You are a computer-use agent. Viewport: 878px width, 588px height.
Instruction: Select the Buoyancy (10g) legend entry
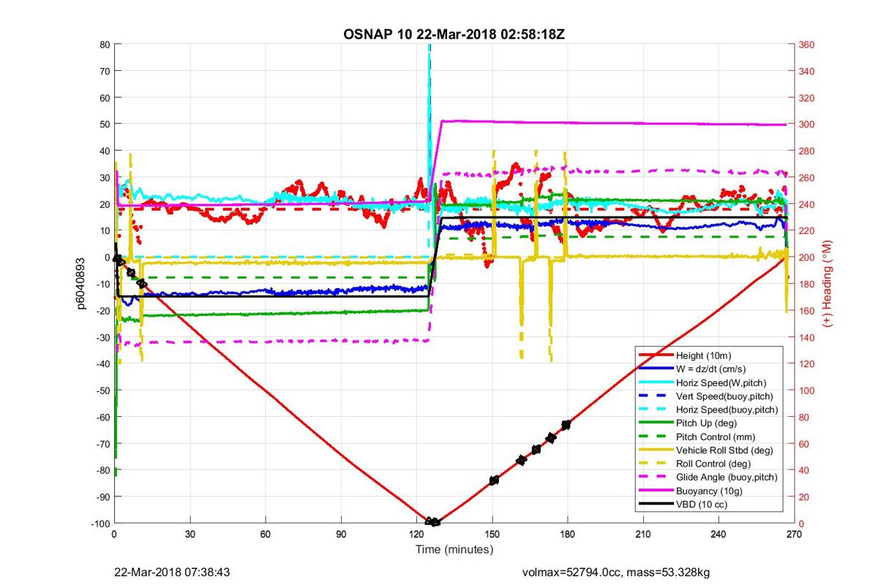[709, 491]
